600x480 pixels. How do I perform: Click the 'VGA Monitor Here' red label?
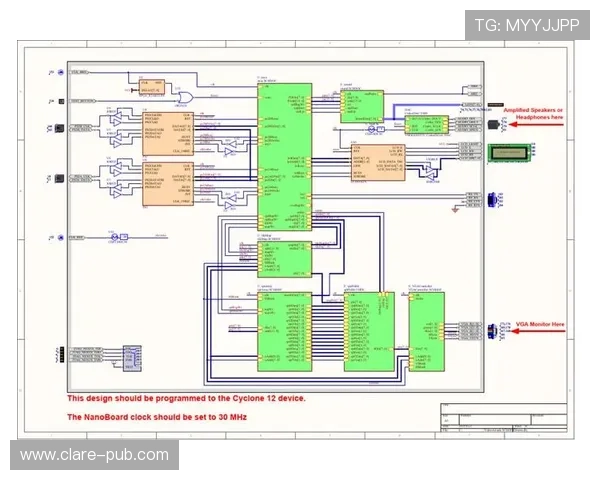[x=538, y=324]
